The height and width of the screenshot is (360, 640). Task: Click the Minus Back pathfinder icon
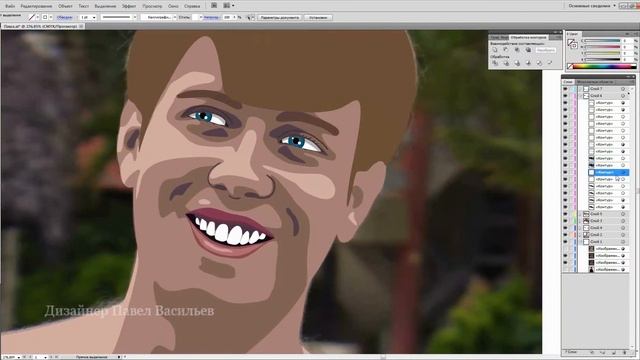(x=550, y=62)
